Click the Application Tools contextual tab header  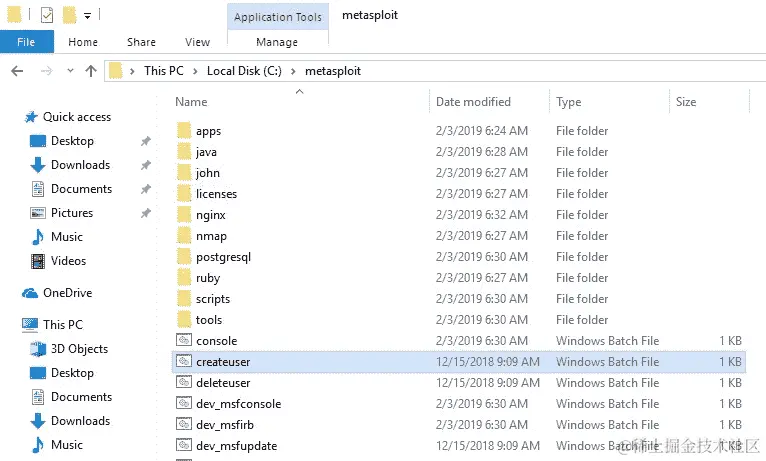click(277, 17)
